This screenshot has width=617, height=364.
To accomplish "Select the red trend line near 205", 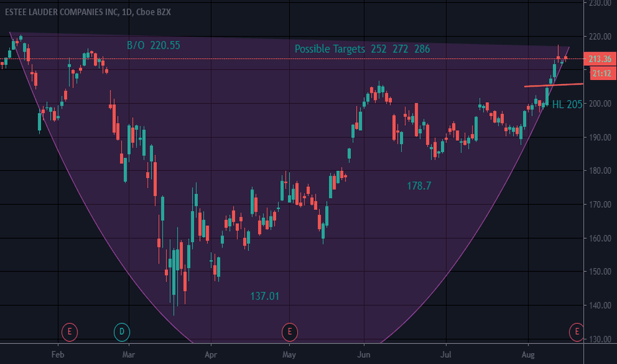I will pyautogui.click(x=553, y=85).
